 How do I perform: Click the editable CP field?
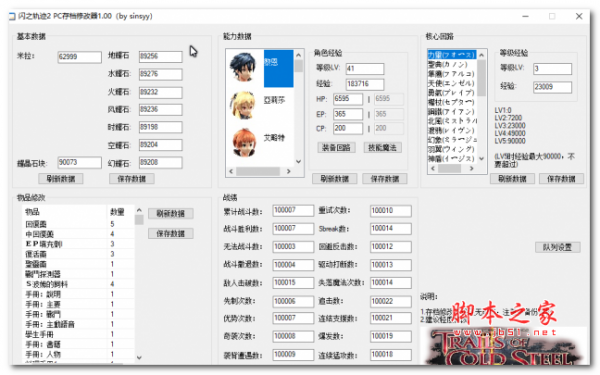click(348, 129)
